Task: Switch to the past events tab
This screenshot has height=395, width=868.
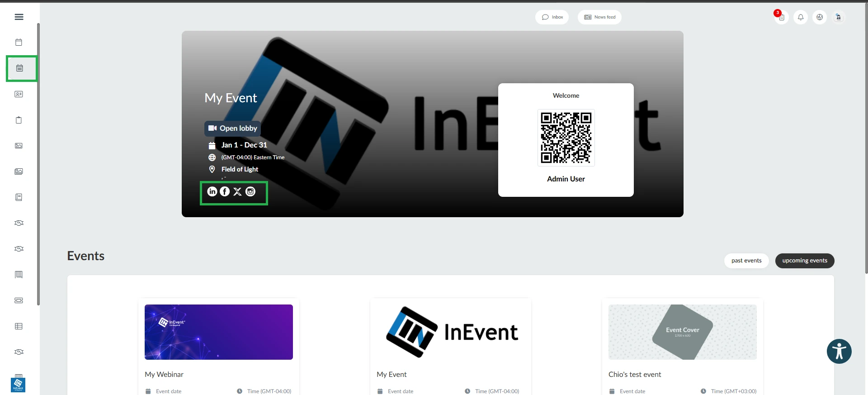Action: tap(746, 261)
